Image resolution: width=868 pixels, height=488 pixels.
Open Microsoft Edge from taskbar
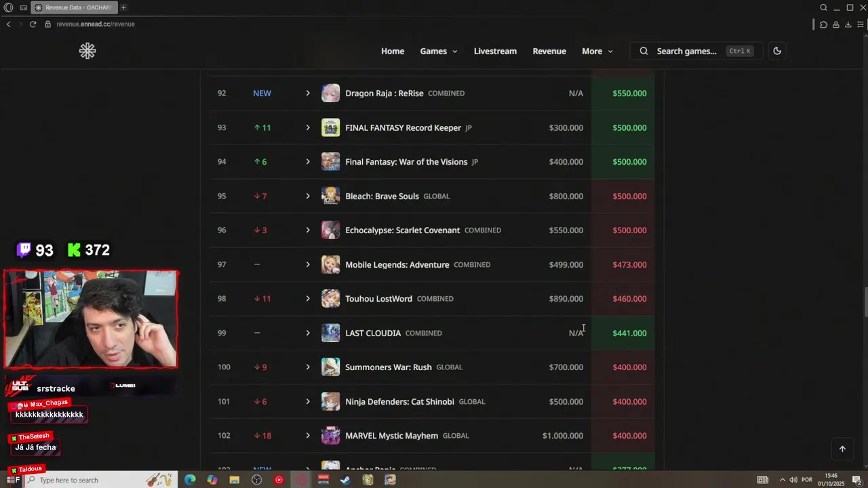click(190, 480)
